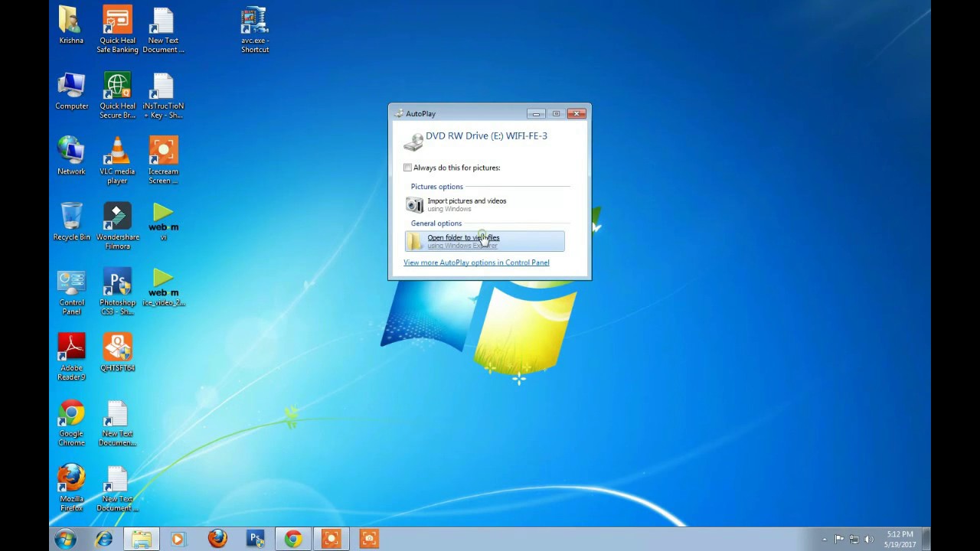Launch Internet Explorer from taskbar
The image size is (980, 551).
104,539
